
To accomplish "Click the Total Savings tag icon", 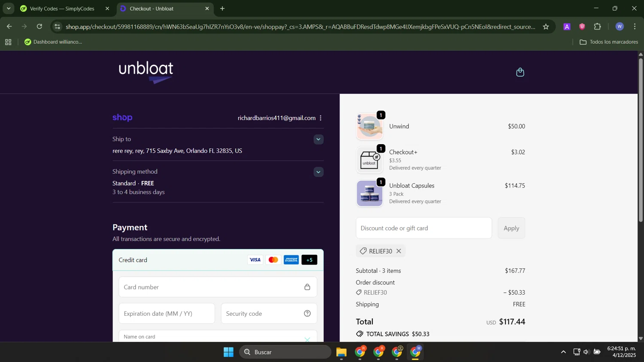I will 360,334.
